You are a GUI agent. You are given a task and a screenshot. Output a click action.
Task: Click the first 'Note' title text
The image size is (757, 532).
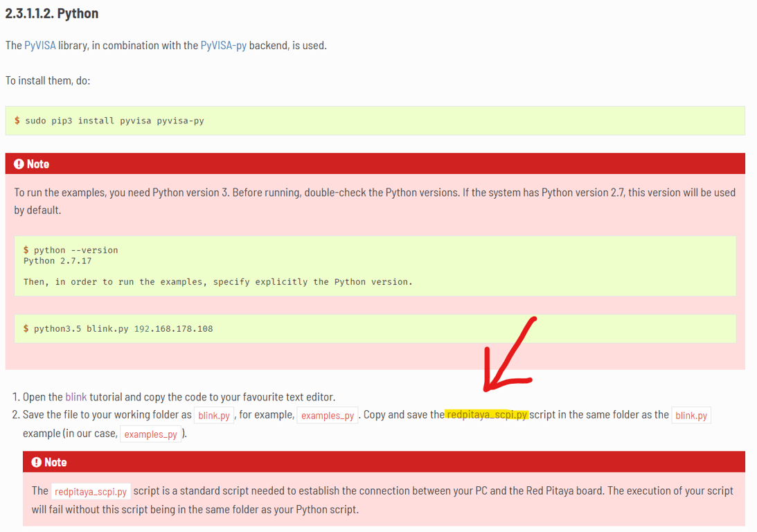[38, 164]
